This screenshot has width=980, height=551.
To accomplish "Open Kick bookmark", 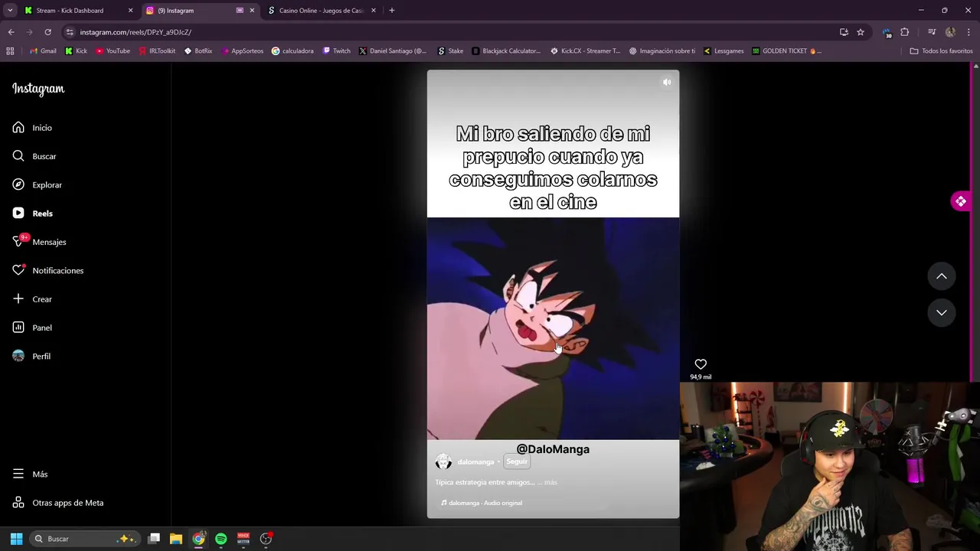I will (x=76, y=51).
